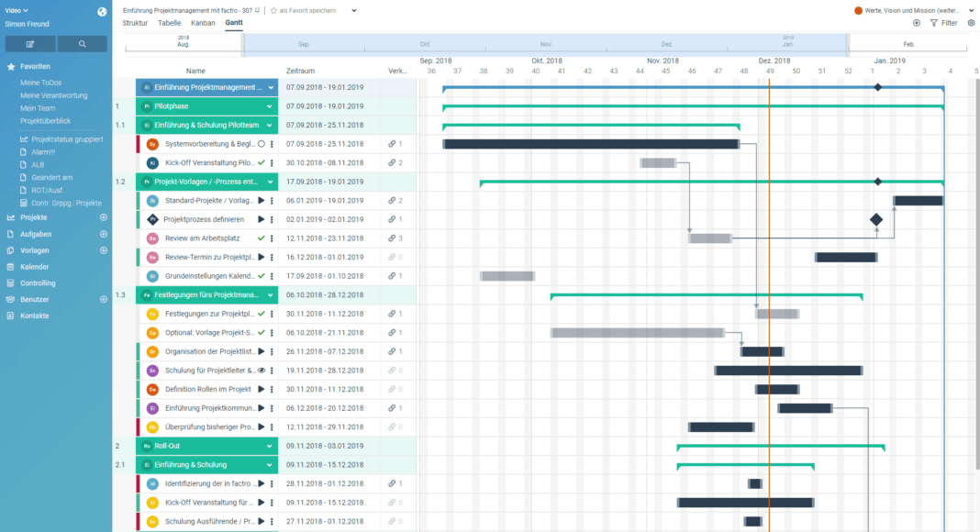The width and height of the screenshot is (980, 532).
Task: Switch to the Struktur tab
Action: 135,23
